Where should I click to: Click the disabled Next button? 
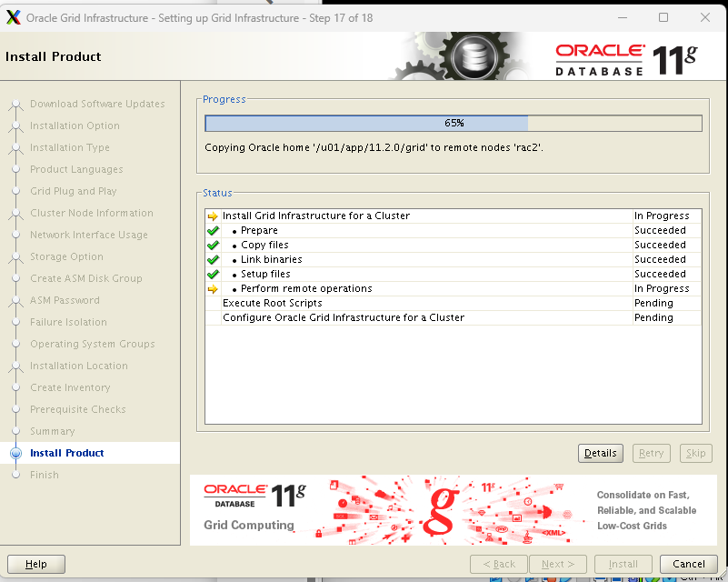[558, 564]
